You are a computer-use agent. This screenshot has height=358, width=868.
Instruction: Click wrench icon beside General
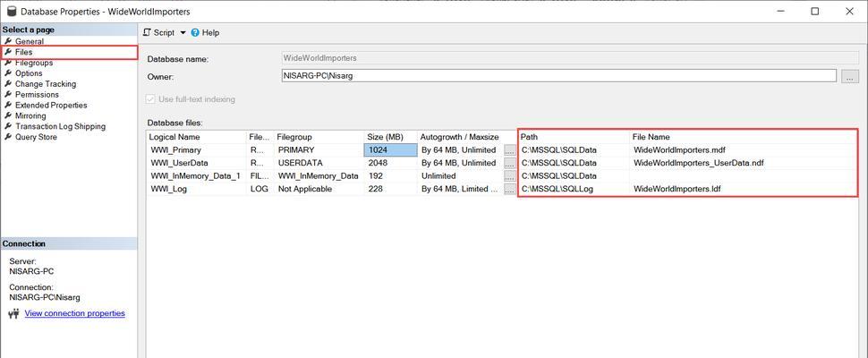(8, 41)
